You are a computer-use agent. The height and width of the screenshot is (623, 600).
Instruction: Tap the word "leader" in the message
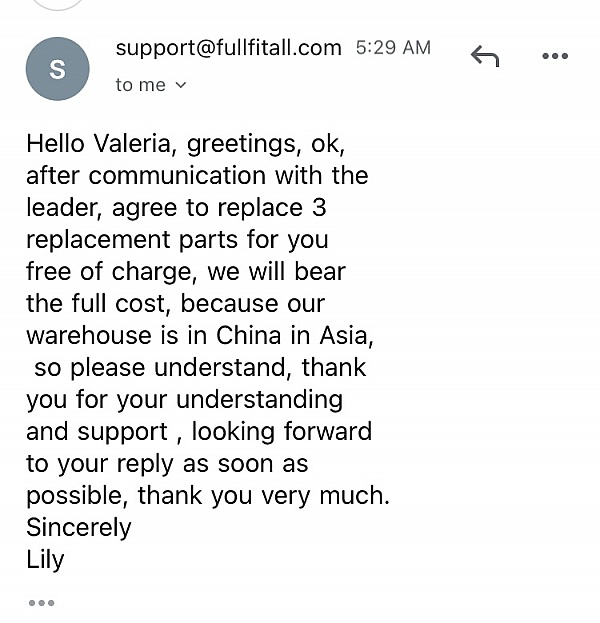point(64,208)
